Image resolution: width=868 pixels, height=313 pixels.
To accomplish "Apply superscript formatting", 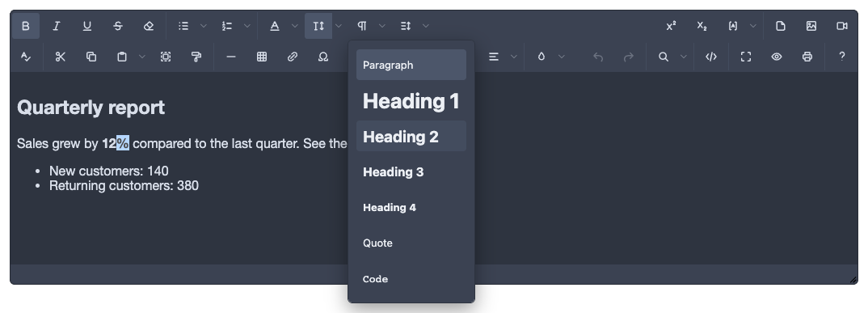I will 671,26.
